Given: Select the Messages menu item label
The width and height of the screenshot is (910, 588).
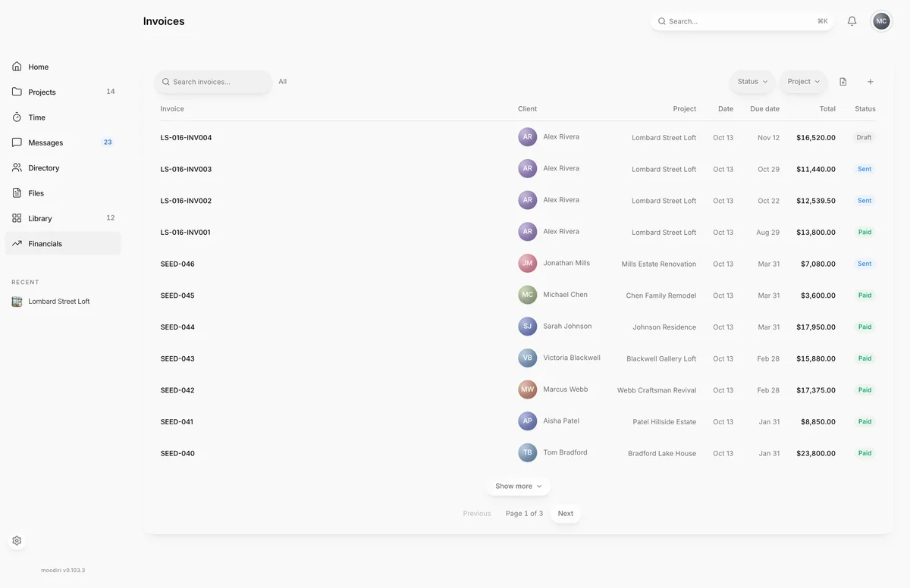Looking at the screenshot, I should [x=45, y=142].
